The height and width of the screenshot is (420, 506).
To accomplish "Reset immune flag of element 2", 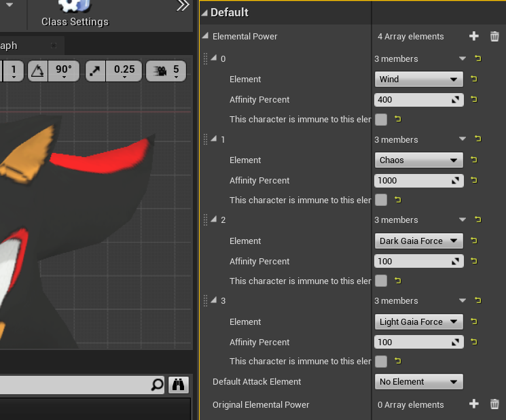I will (x=397, y=281).
